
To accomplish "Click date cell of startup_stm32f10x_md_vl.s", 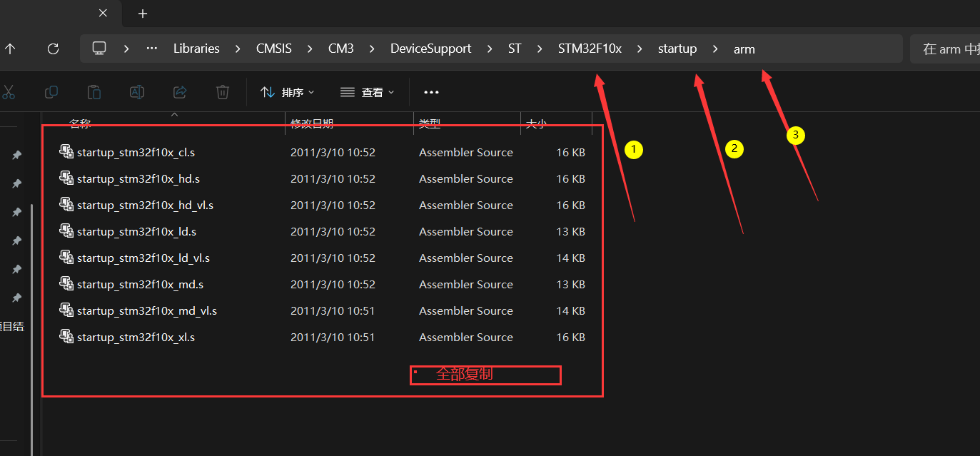I will pos(333,310).
